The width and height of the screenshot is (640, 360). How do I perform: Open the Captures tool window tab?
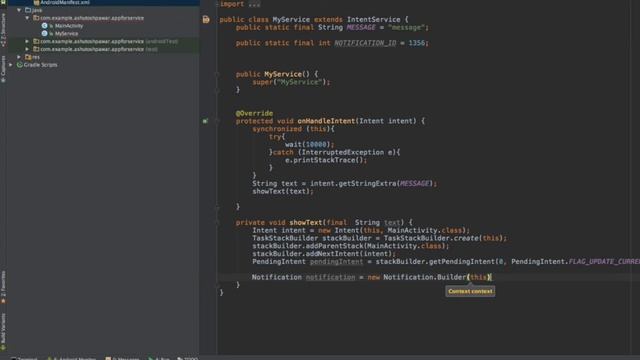(3, 69)
